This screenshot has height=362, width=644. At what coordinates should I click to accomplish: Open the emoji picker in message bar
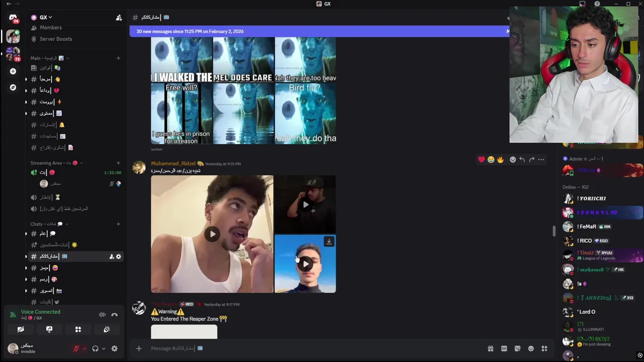click(x=531, y=348)
